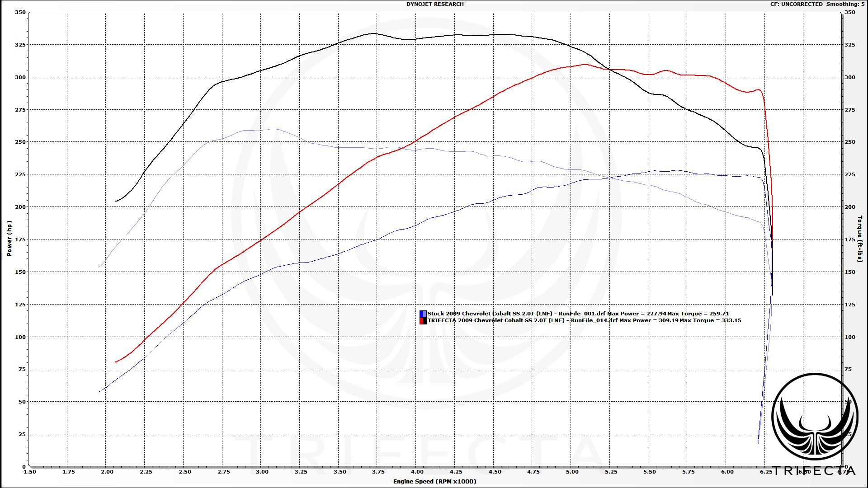This screenshot has width=868, height=488.
Task: Click the 350 label at top-left axis
Action: tap(20, 12)
